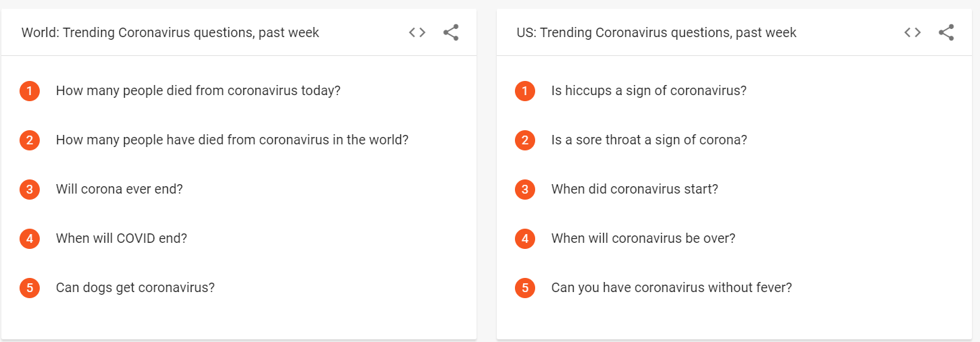Click share icon on US card
The image size is (980, 342).
point(946,32)
